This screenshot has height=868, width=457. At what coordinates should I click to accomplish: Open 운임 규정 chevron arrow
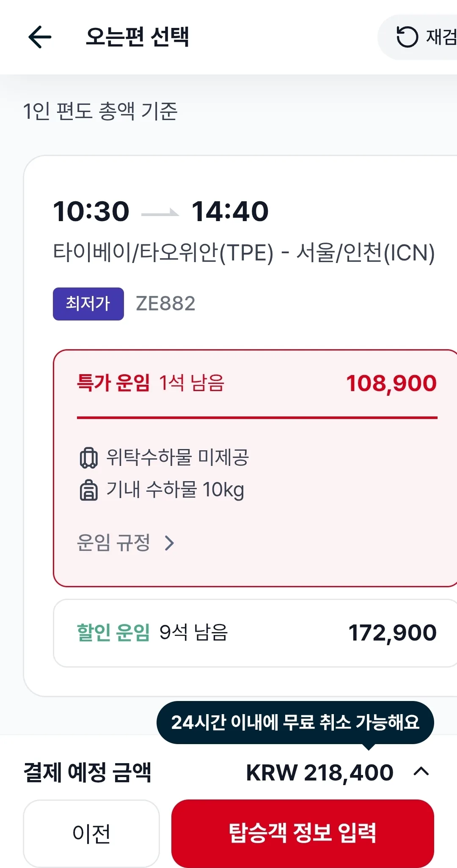[x=169, y=543]
